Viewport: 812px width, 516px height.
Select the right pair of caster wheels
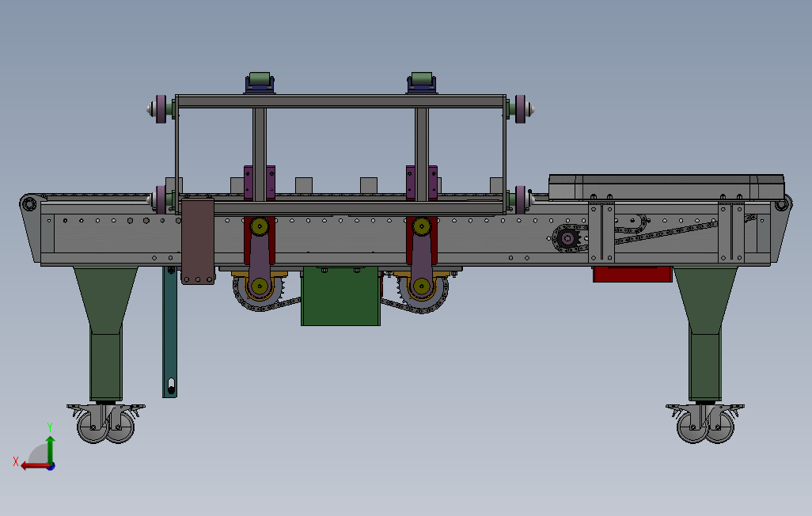[x=705, y=423]
